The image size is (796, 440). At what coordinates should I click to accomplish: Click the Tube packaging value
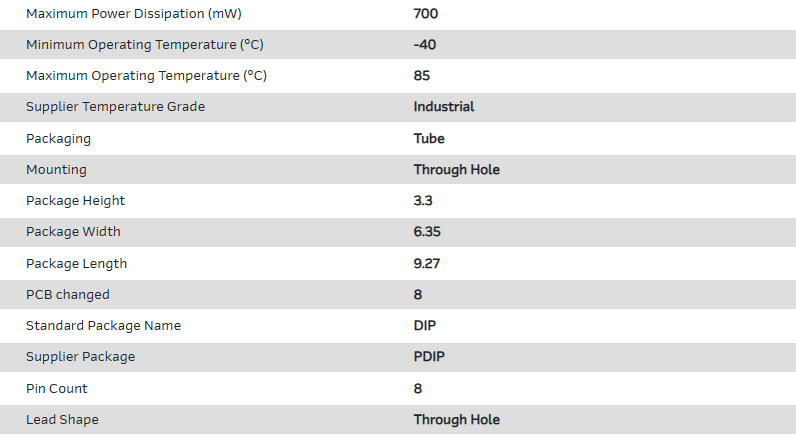[x=429, y=138]
